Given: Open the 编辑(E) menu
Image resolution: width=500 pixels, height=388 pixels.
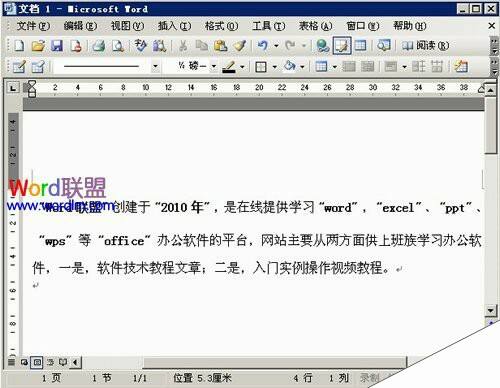Looking at the screenshot, I should [x=80, y=26].
